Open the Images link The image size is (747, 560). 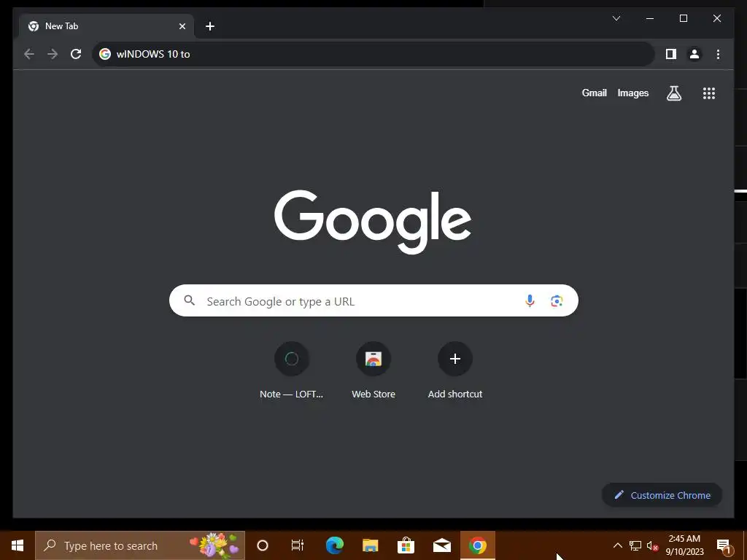tap(632, 93)
